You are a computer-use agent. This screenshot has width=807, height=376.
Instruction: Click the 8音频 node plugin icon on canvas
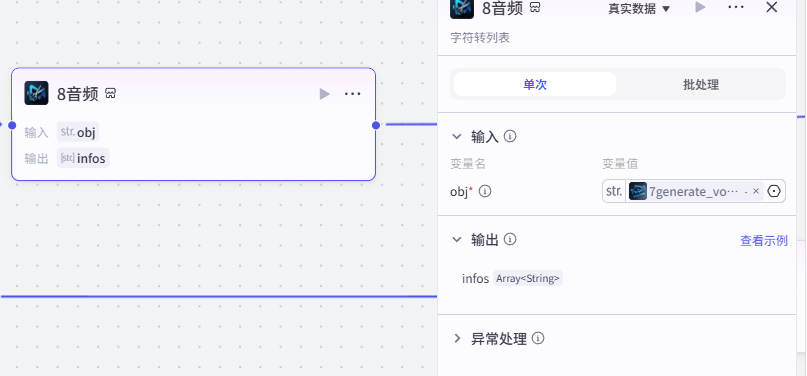[x=37, y=93]
